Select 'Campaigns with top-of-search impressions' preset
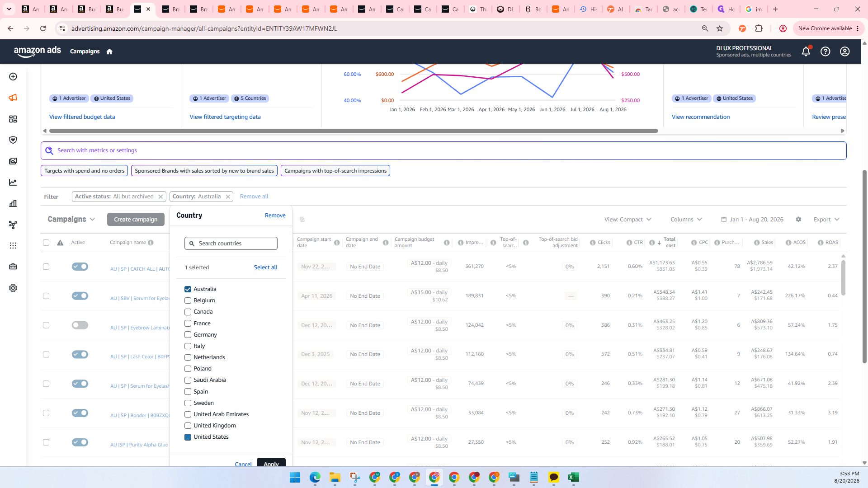This screenshot has height=488, width=868. pos(335,171)
